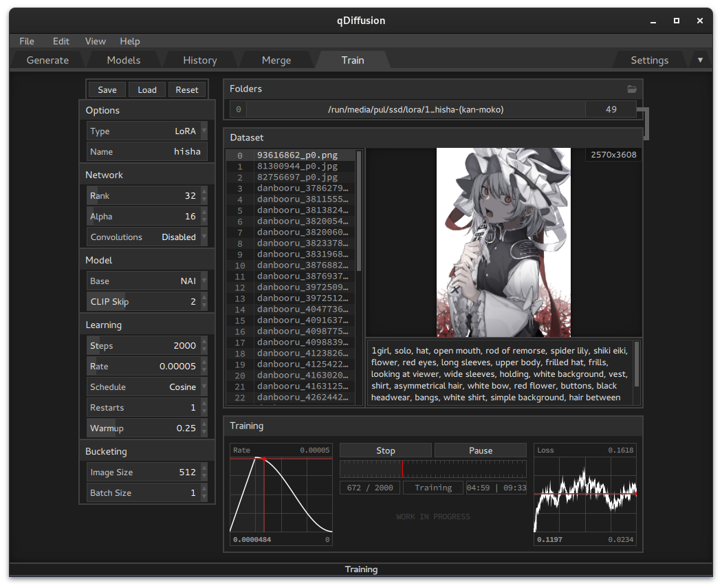The height and width of the screenshot is (588, 722).
Task: Click the 2570x3608 image resolution label
Action: coord(613,155)
